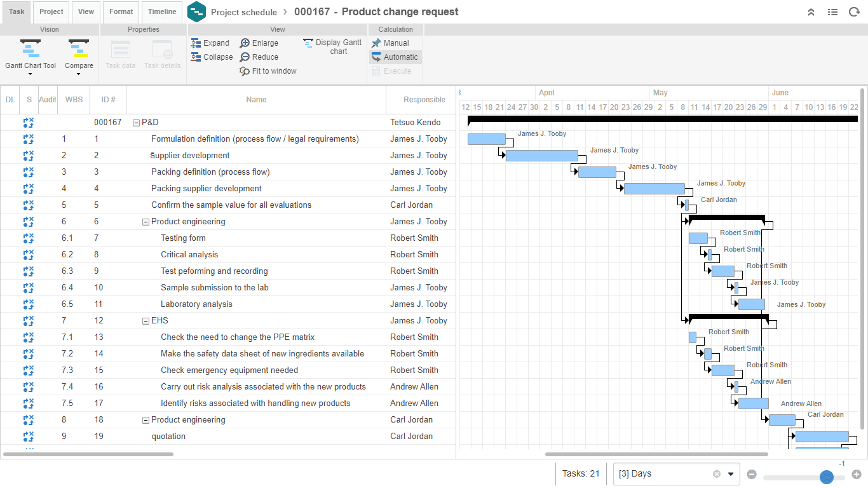Image resolution: width=868 pixels, height=488 pixels.
Task: Switch to the Format tab
Action: [x=121, y=11]
